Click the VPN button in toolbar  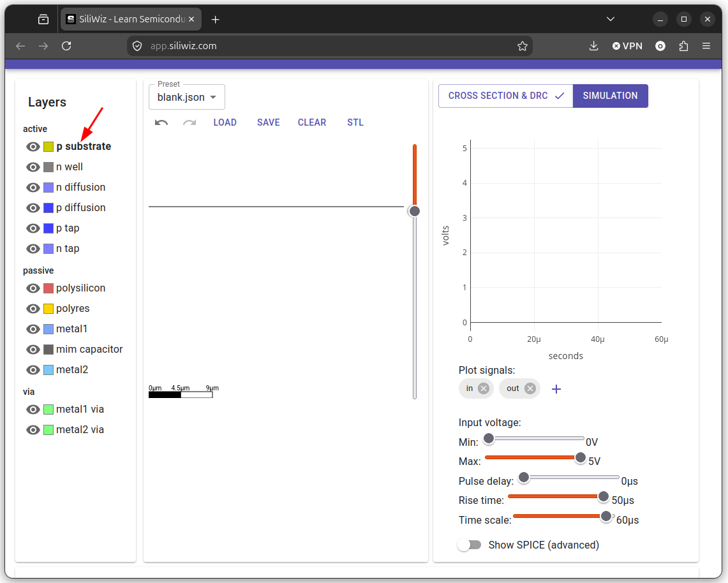(x=627, y=46)
